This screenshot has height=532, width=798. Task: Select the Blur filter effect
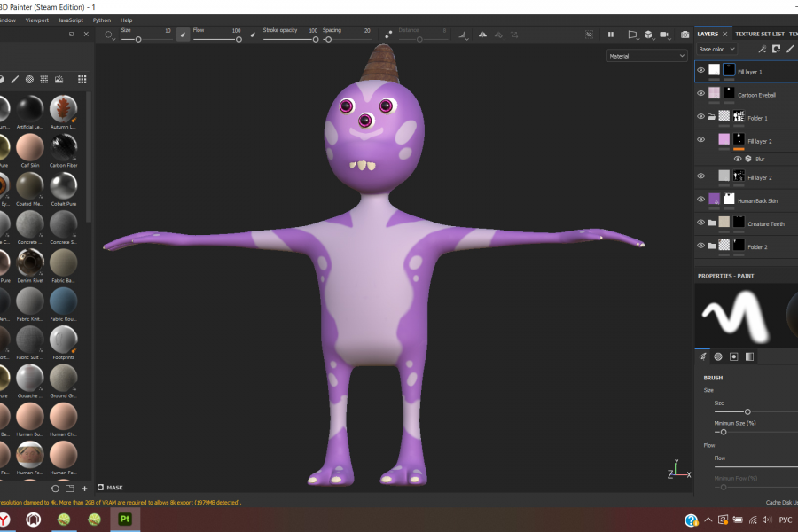760,159
